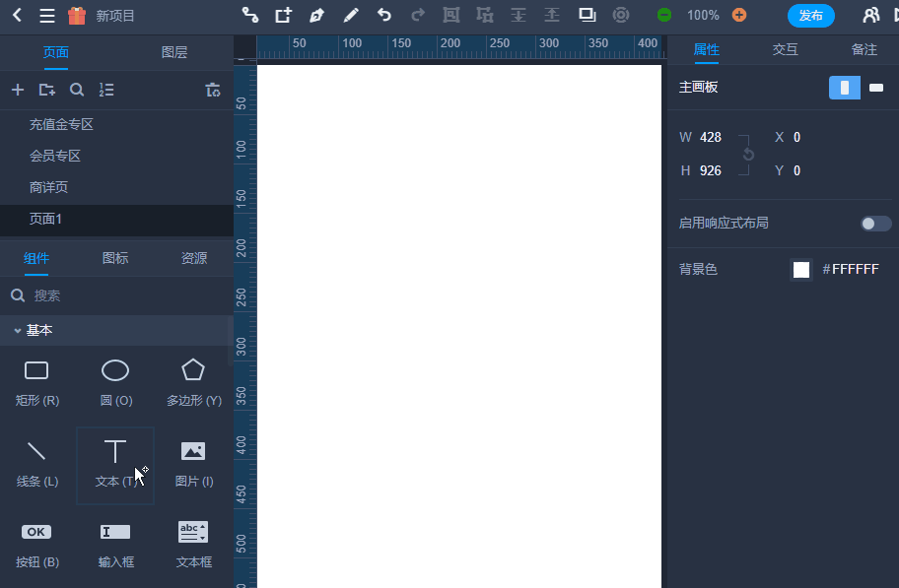Screen dimensions: 899x588
Task: Select the Pen tool in the toolbar
Action: 315,16
